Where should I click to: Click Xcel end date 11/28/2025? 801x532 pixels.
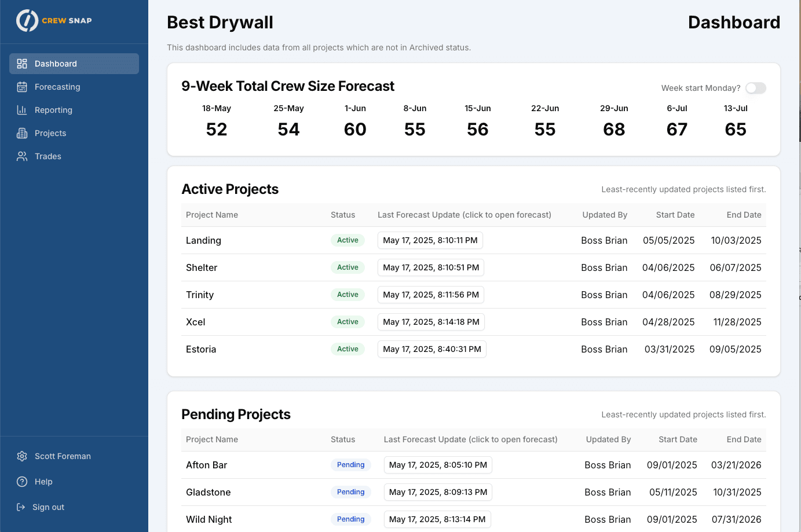tap(737, 322)
